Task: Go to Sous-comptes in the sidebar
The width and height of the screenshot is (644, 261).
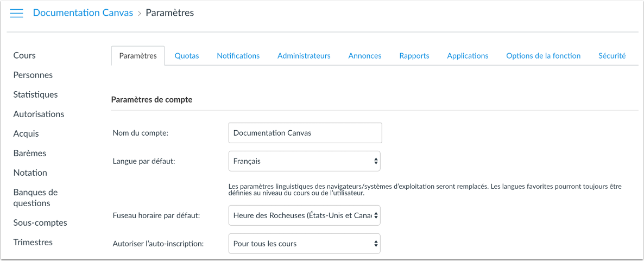Action: [40, 223]
